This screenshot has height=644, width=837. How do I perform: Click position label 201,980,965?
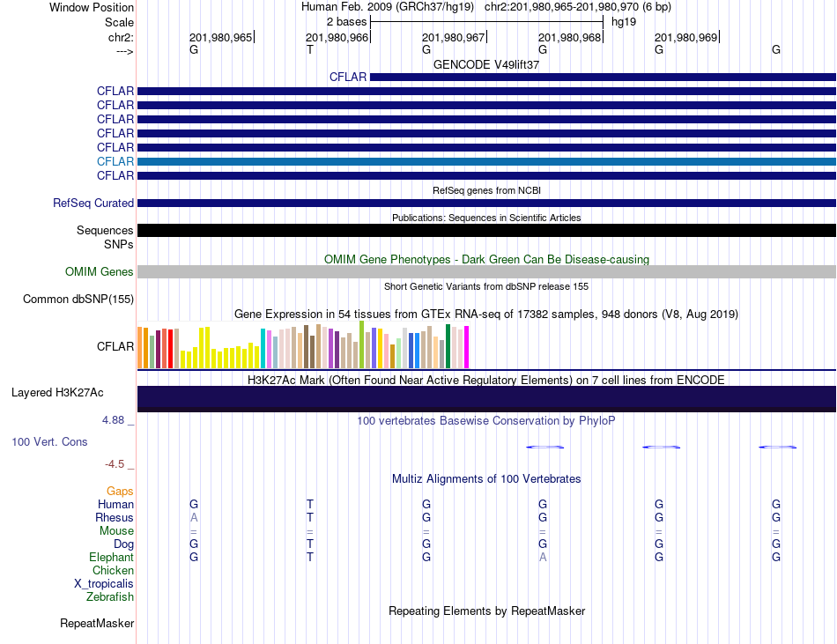(220, 37)
